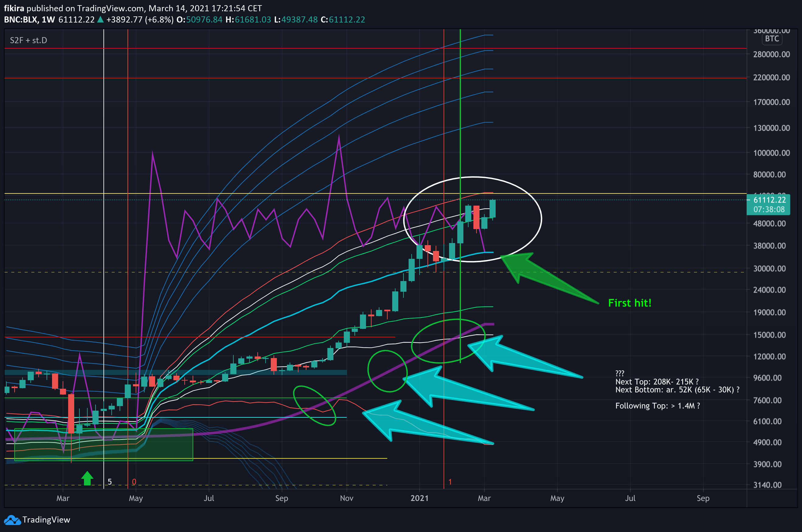Click the candle countdown 07:38:08
Viewport: 802px width, 532px height.
pyautogui.click(x=769, y=209)
